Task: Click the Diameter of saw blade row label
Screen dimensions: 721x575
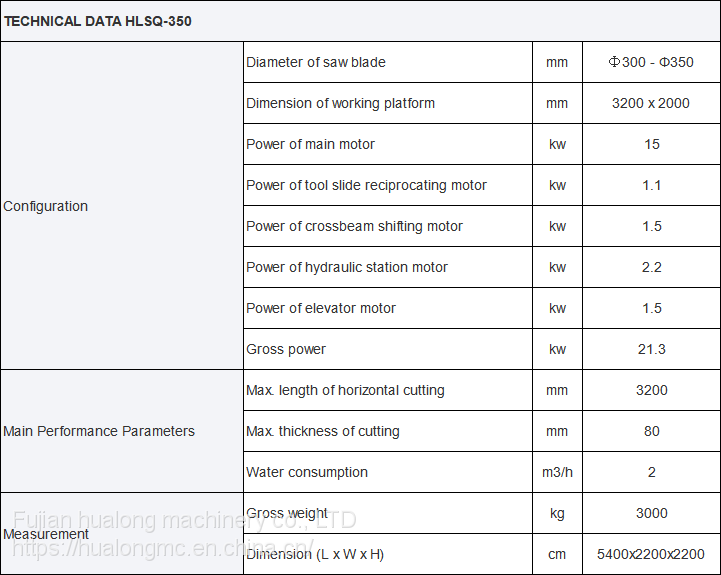Action: pos(316,62)
